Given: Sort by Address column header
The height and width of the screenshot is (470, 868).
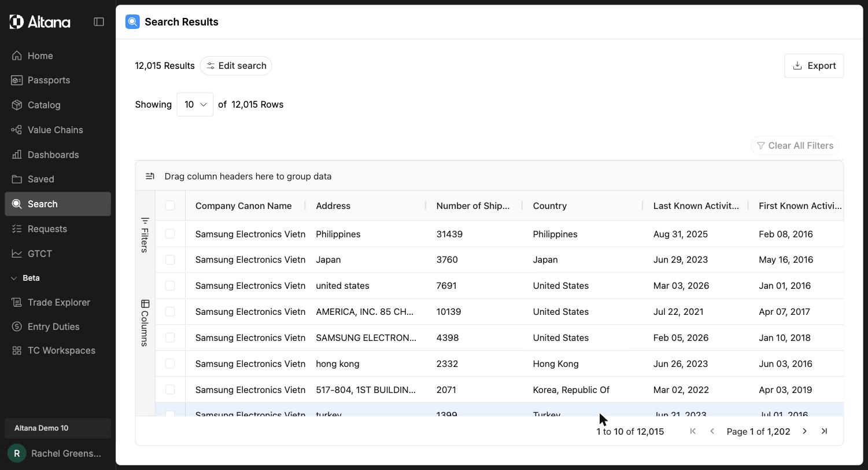Looking at the screenshot, I should coord(333,205).
